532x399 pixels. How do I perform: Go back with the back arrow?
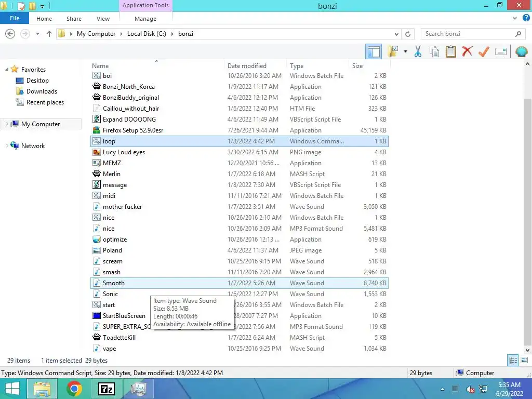click(x=10, y=34)
